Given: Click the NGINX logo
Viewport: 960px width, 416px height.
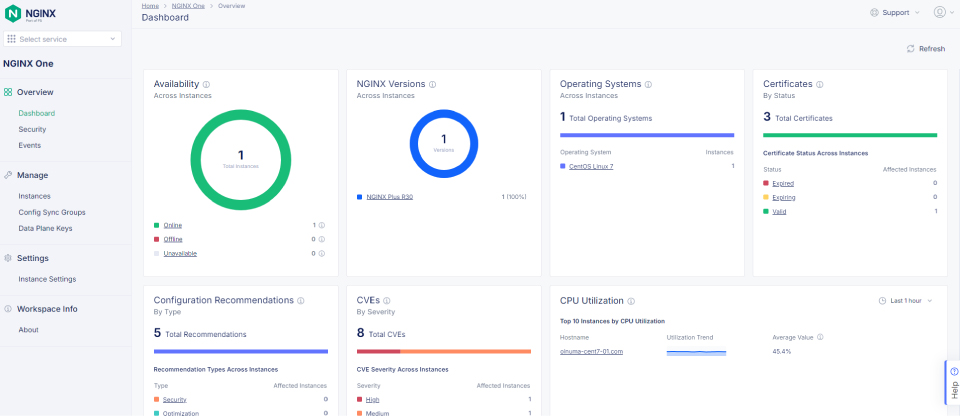Looking at the screenshot, I should (x=30, y=13).
